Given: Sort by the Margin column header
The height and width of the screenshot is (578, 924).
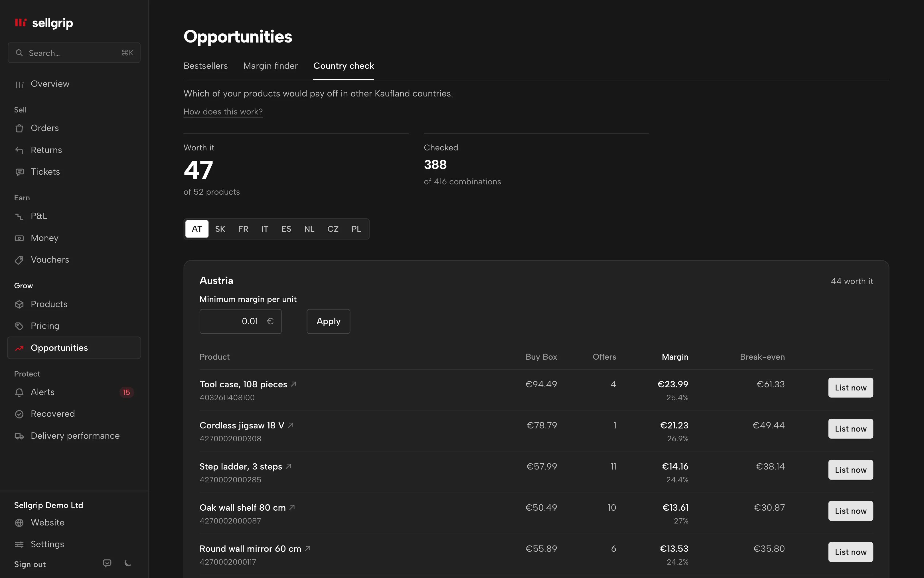Looking at the screenshot, I should pos(675,357).
